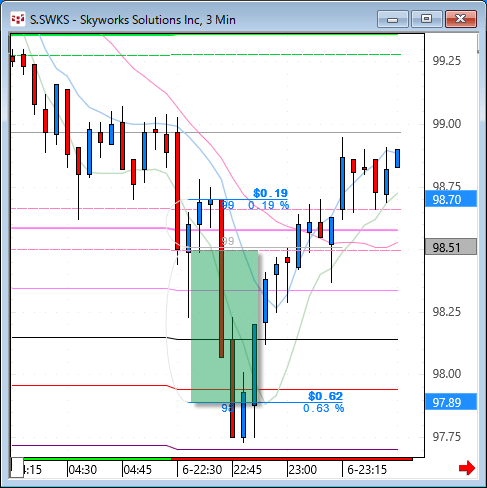Click the chart icon in the title bar
Viewport: 487px width, 488px height.
[18, 19]
